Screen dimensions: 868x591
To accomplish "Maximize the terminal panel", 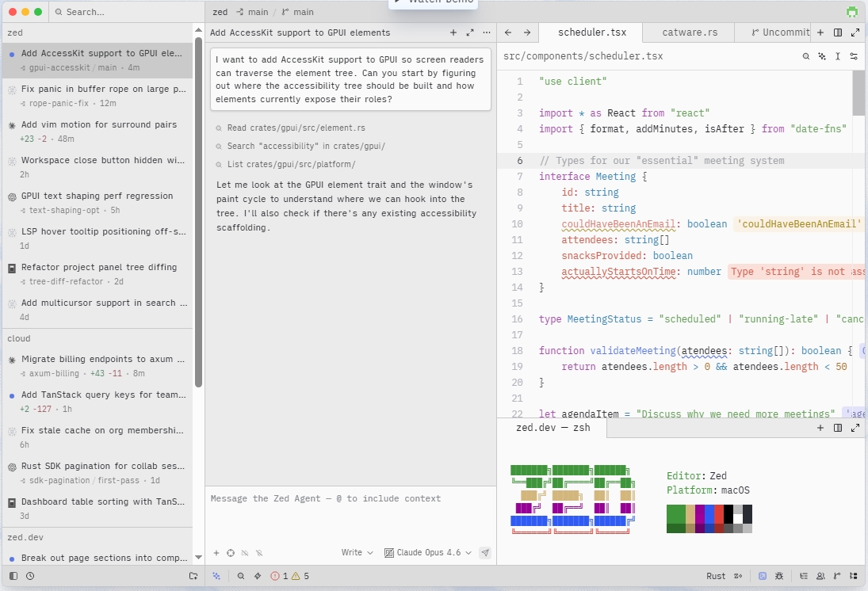I will point(855,428).
